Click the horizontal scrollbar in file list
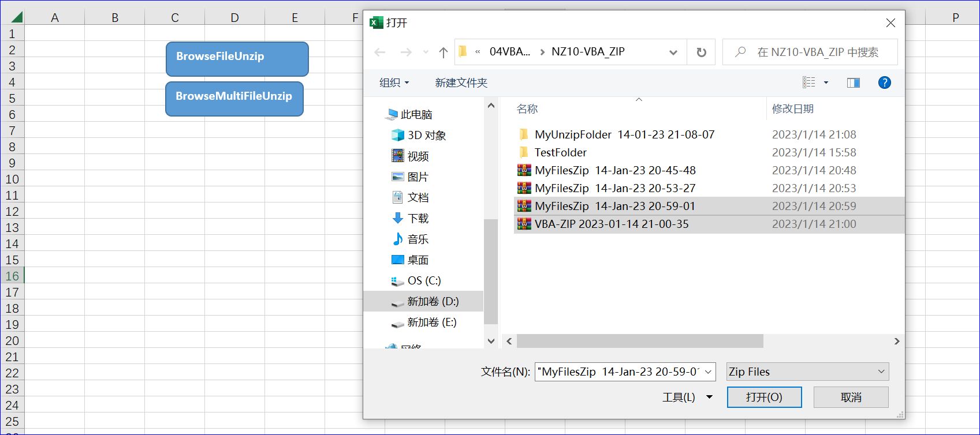This screenshot has width=980, height=435. pos(640,342)
